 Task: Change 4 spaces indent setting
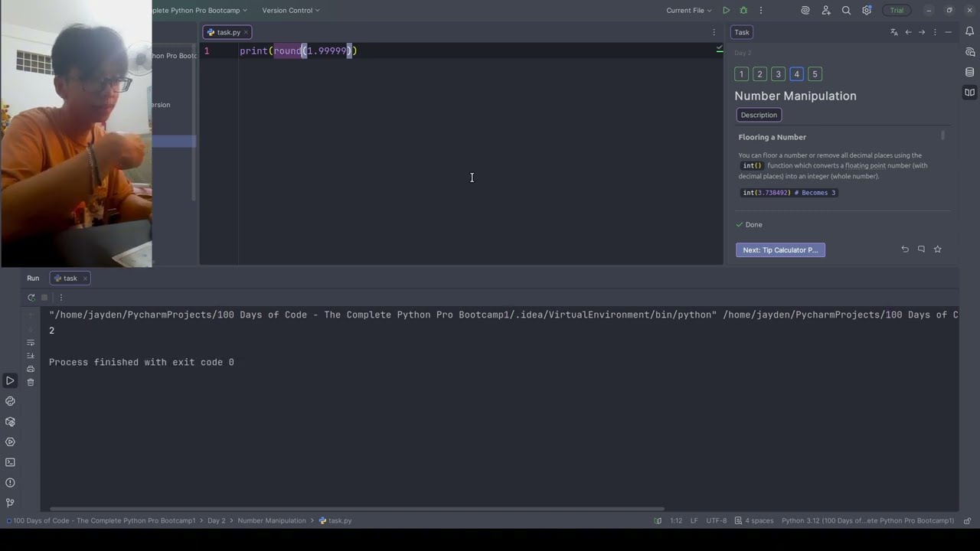754,520
